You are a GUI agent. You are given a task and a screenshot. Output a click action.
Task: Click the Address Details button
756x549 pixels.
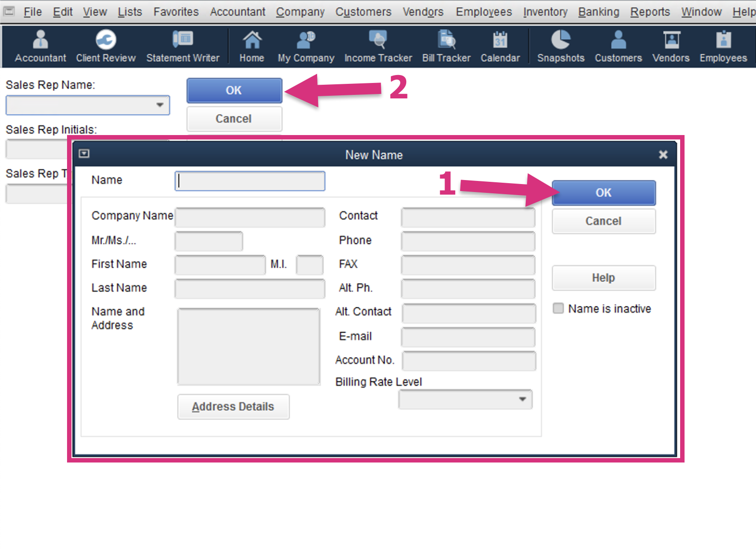[233, 406]
